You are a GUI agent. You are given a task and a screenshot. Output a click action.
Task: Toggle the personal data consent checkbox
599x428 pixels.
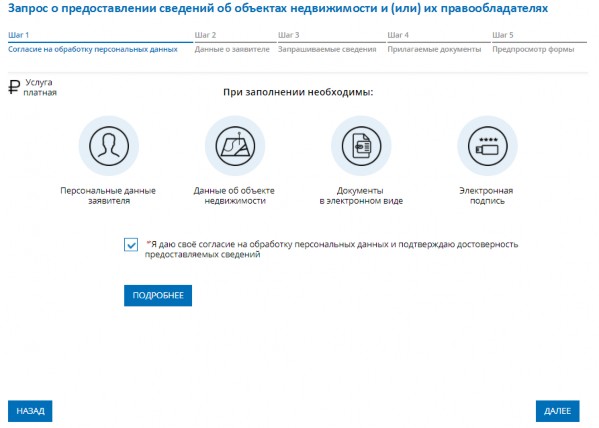click(x=131, y=245)
